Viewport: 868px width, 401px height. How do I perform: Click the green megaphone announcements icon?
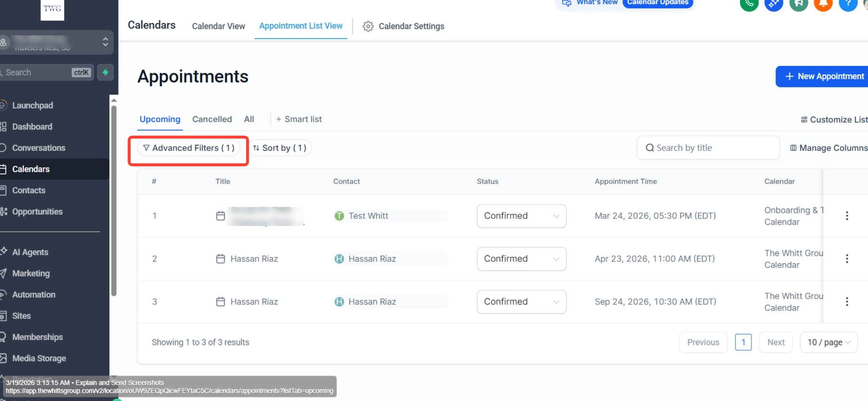pos(798,3)
